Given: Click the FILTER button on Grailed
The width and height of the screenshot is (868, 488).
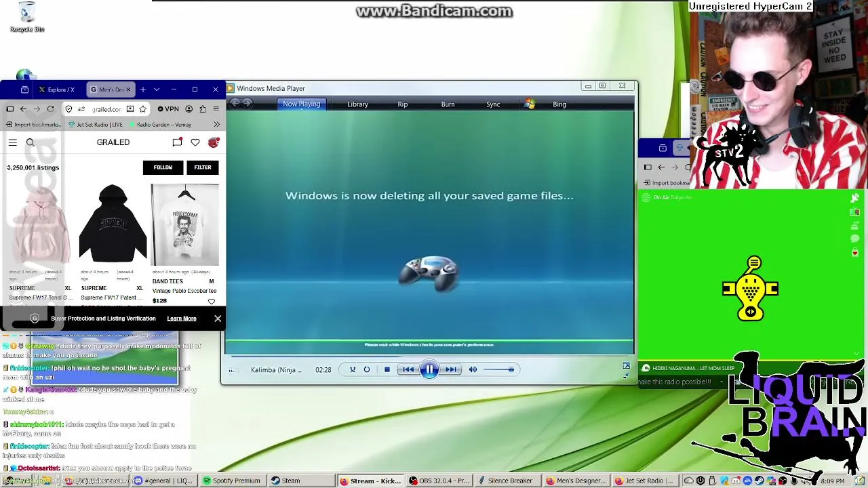Looking at the screenshot, I should pyautogui.click(x=203, y=167).
